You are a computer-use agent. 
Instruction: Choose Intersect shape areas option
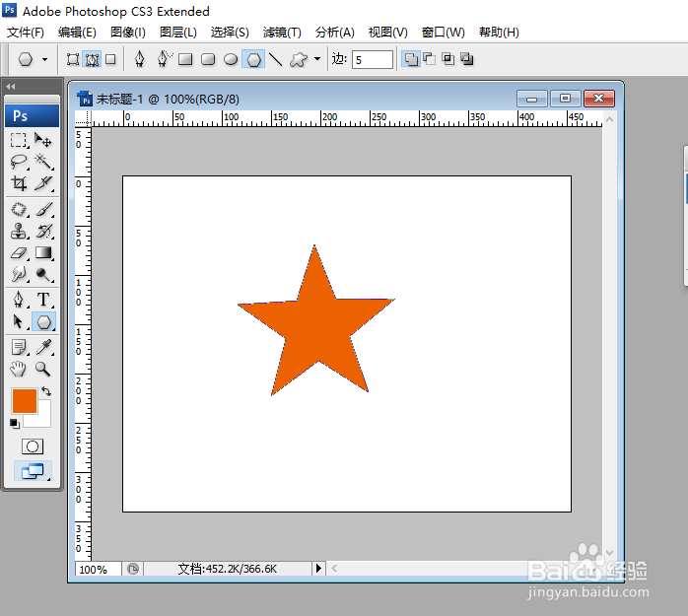click(448, 59)
